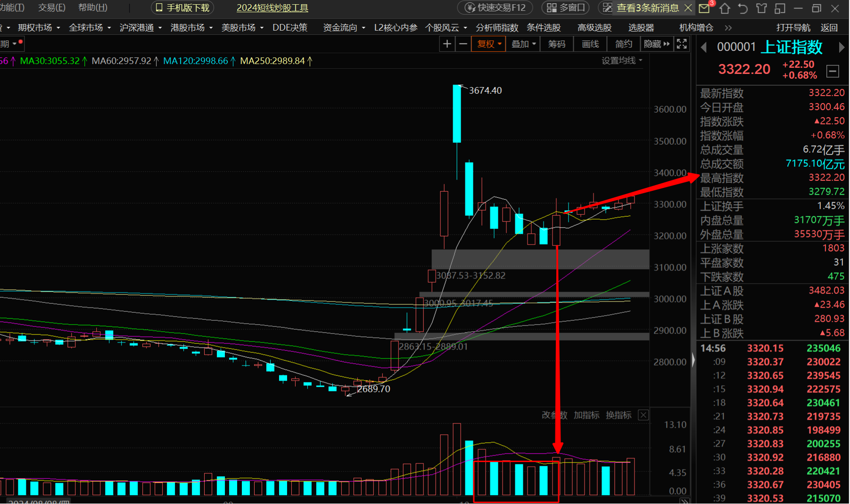This screenshot has height=504, width=850.
Task: Open the 全球市场 menu
Action: [90, 28]
